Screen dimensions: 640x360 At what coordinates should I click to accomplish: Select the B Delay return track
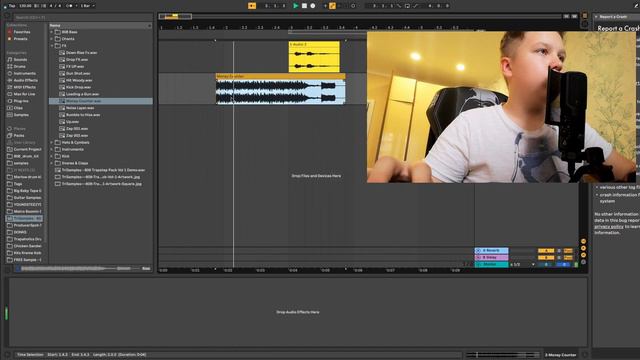pyautogui.click(x=492, y=258)
